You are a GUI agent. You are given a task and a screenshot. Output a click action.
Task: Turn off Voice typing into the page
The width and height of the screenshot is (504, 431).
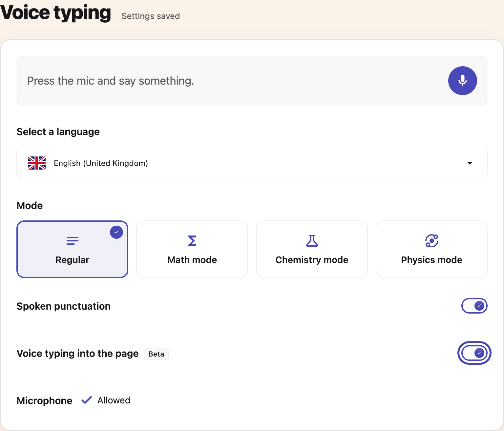coord(474,353)
